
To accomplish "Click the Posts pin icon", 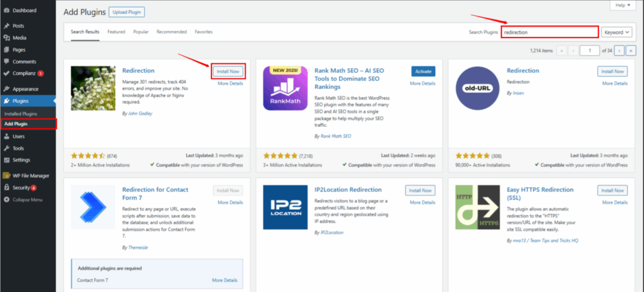I will (x=6, y=26).
